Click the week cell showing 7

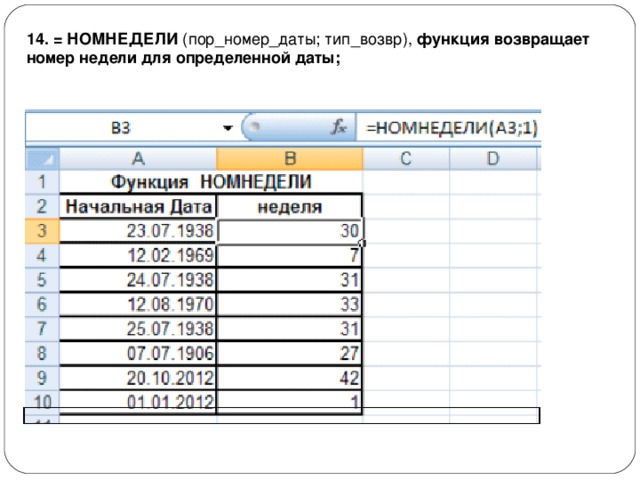pyautogui.click(x=289, y=256)
